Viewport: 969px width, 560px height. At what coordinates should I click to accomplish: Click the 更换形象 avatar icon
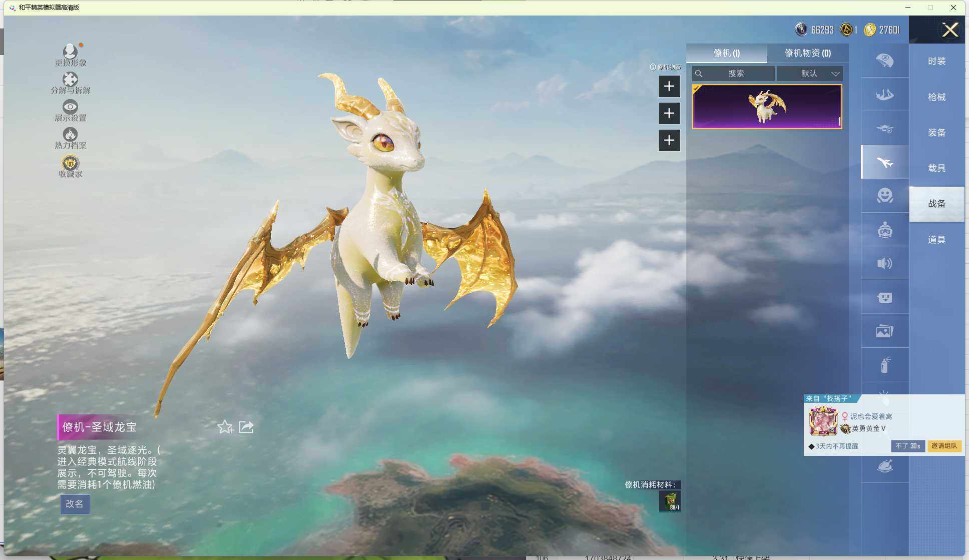pos(70,51)
